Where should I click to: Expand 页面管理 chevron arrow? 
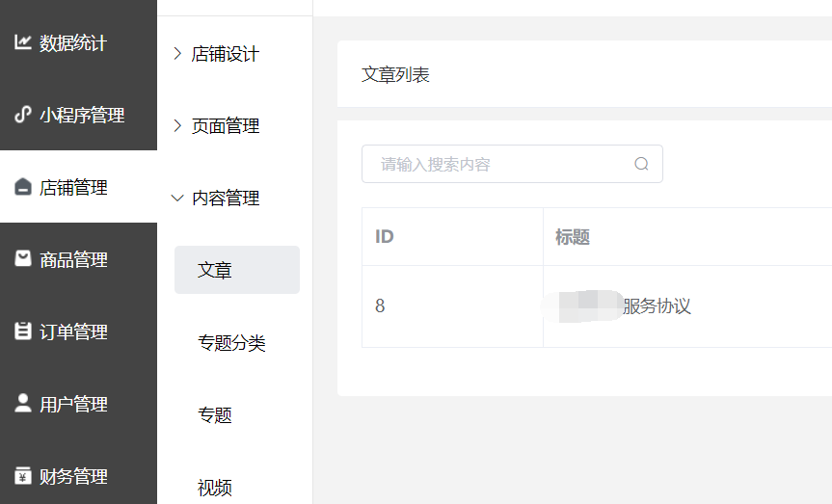pos(177,125)
